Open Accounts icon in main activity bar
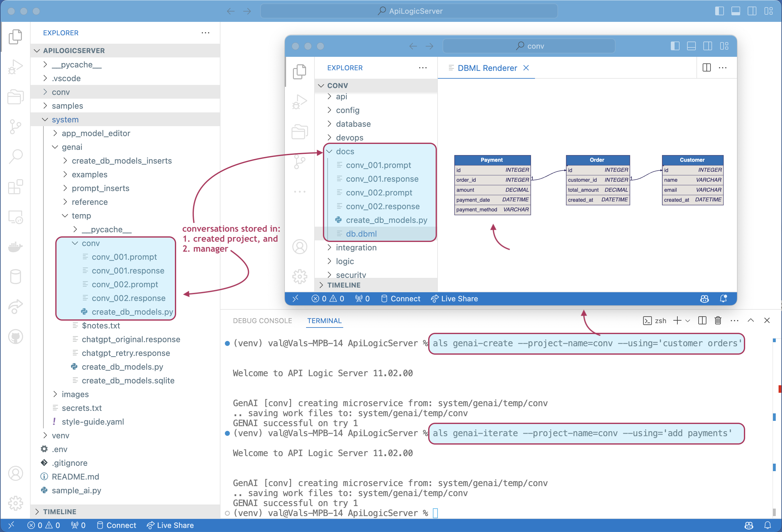 [16, 474]
